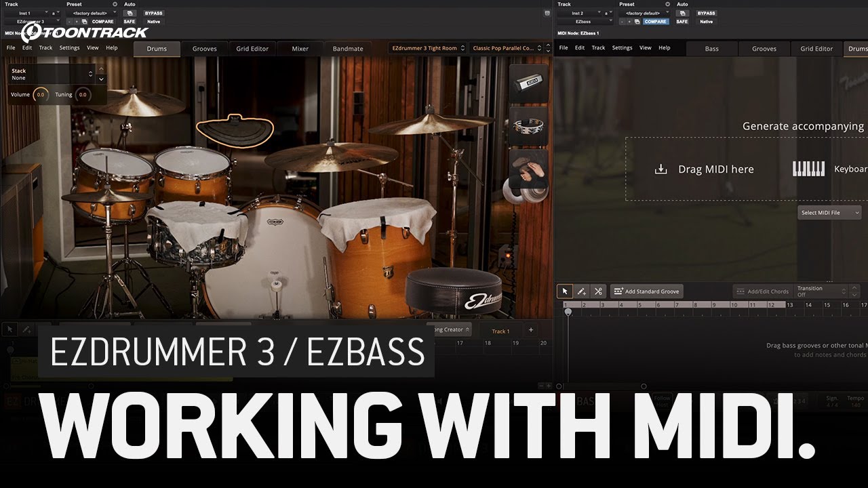
Task: Click the highlighted splash cymbal on the kit
Action: click(x=235, y=130)
